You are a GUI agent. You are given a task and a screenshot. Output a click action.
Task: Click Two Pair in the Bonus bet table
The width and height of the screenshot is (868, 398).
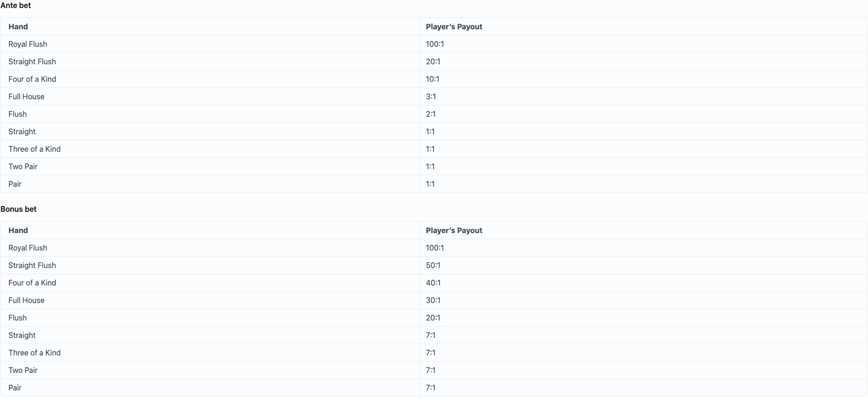pyautogui.click(x=23, y=370)
